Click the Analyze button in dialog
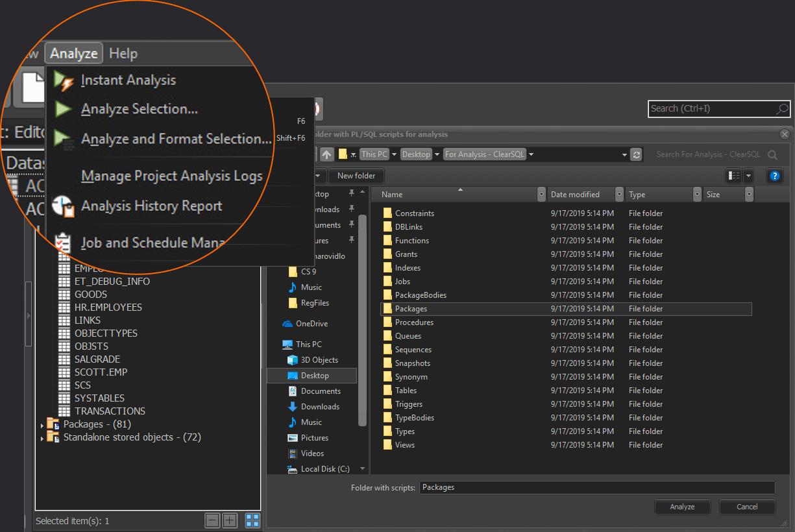 pos(682,507)
